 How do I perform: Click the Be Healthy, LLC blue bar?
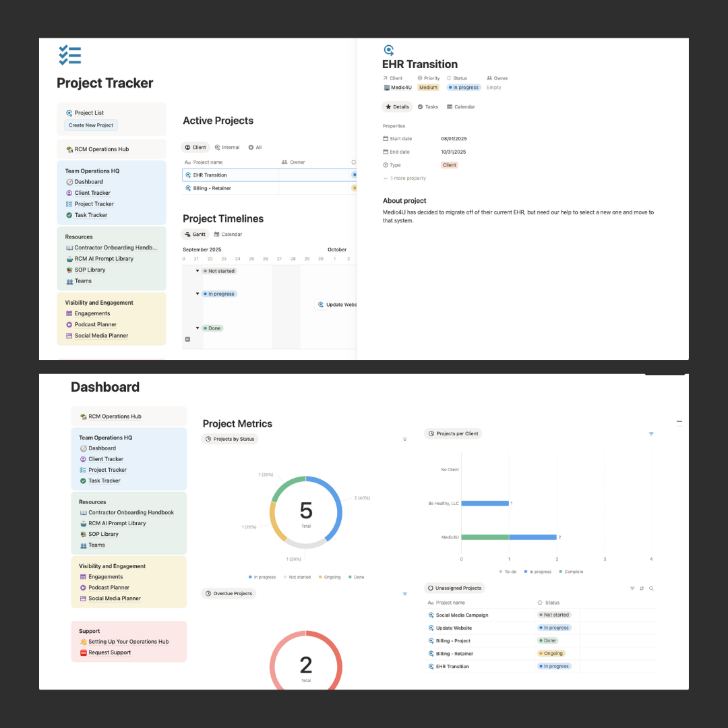(x=485, y=504)
